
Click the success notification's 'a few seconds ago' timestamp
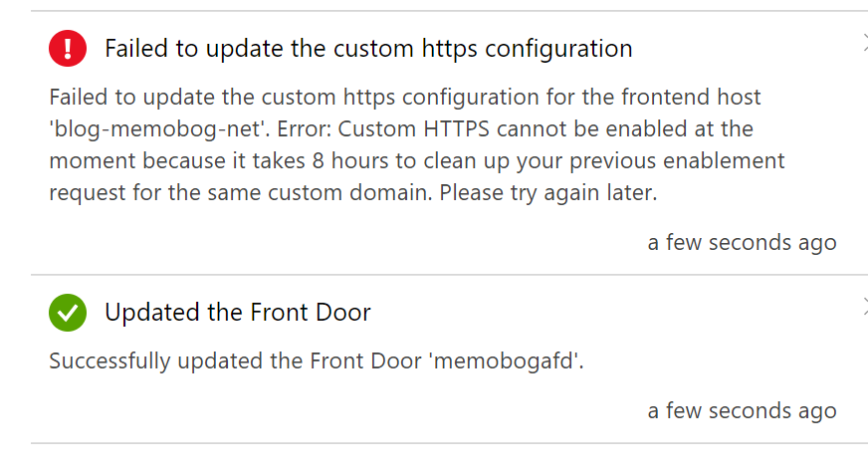point(742,411)
